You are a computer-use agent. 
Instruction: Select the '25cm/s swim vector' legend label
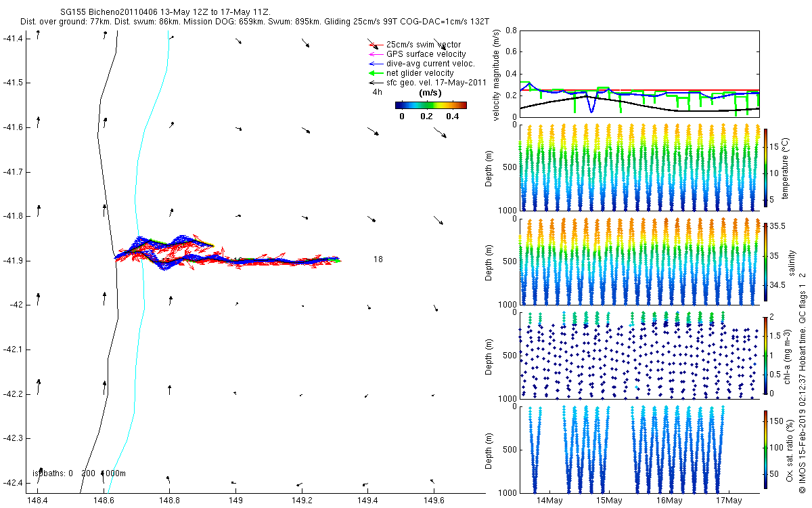coord(424,45)
